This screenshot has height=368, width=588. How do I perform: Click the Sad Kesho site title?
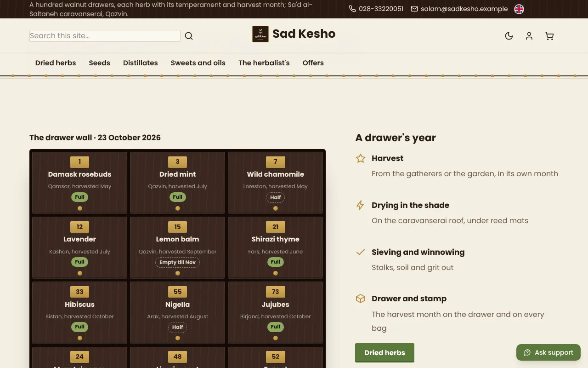(304, 34)
